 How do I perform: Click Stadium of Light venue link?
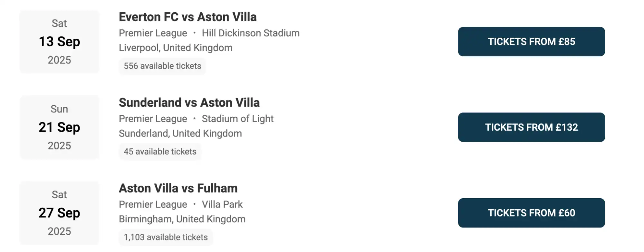pos(238,118)
